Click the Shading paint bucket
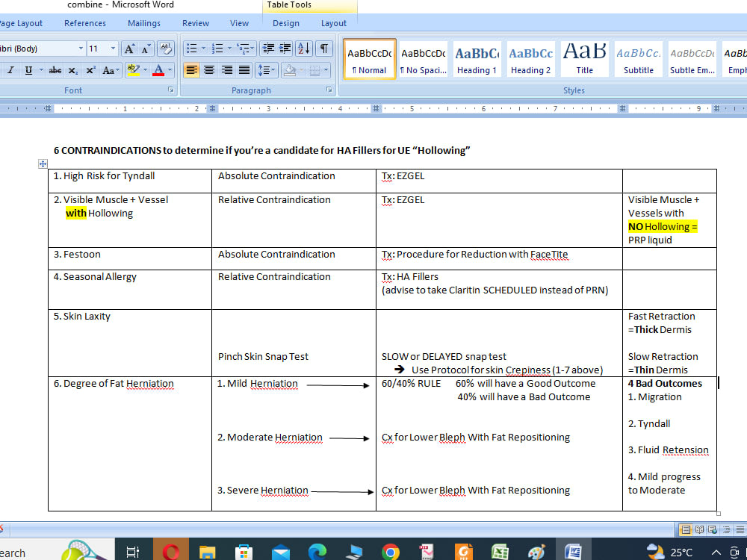Image resolution: width=747 pixels, height=560 pixels. (289, 70)
